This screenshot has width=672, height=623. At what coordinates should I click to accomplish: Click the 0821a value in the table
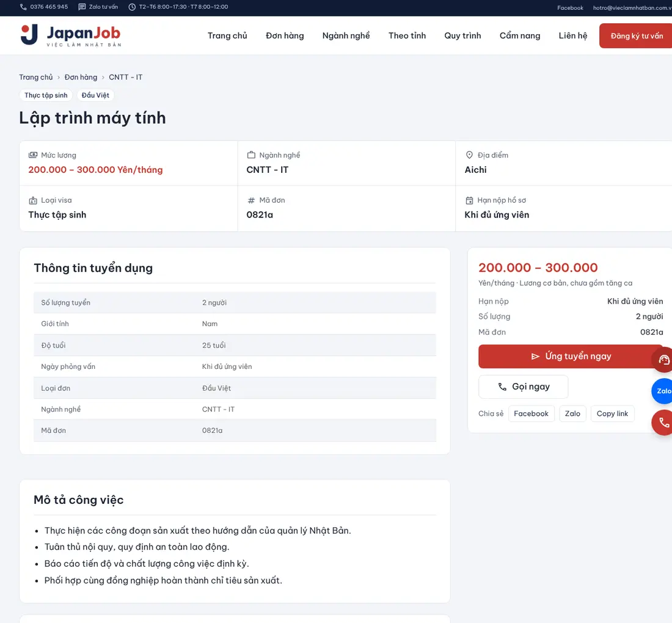coord(212,430)
